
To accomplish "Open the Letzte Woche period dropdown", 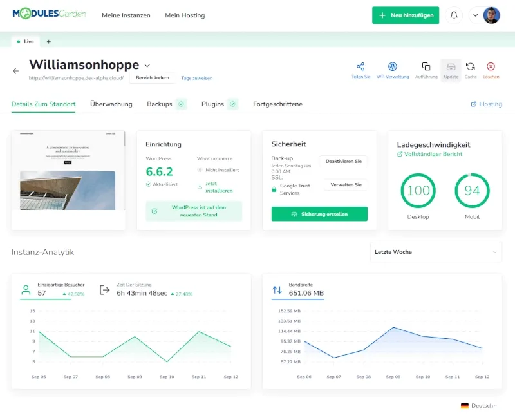I will pos(436,252).
